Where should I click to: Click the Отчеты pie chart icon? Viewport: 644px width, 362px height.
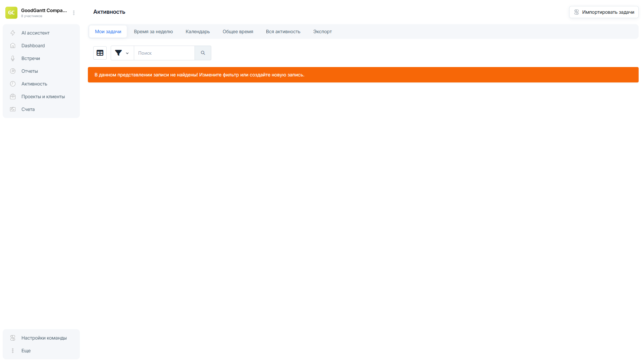point(13,71)
